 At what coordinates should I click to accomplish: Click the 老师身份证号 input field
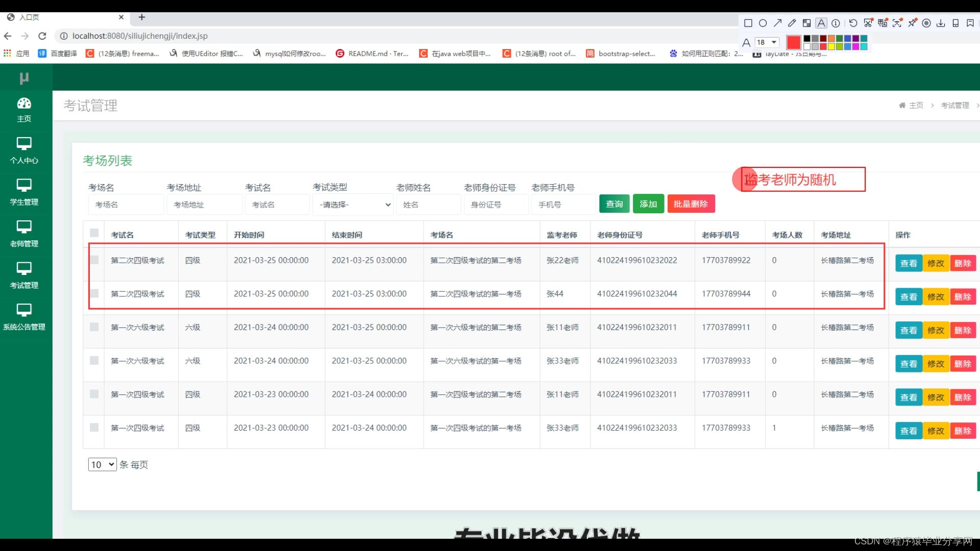click(x=496, y=205)
